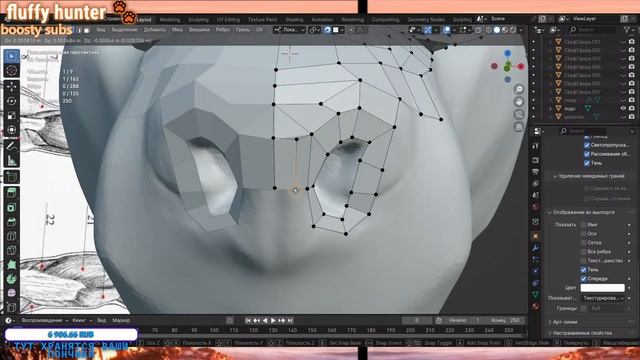Toggle X-ray mode in viewport header

(478, 30)
